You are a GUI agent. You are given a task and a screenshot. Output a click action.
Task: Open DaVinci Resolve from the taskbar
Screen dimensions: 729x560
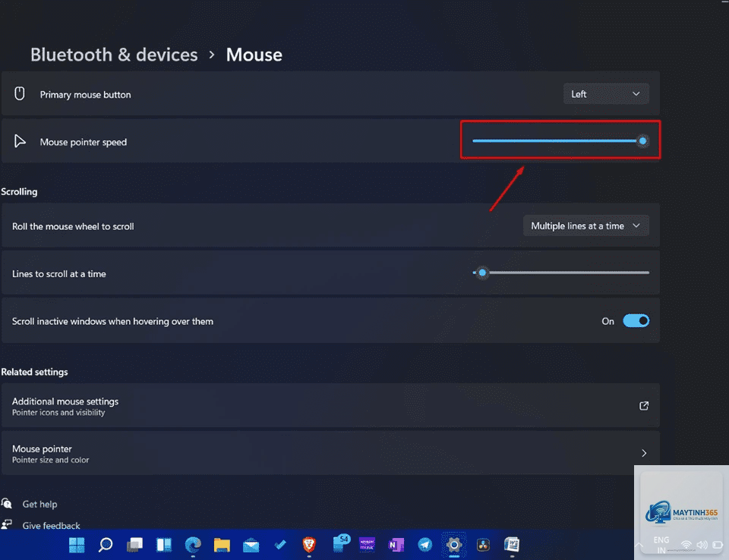pos(483,545)
